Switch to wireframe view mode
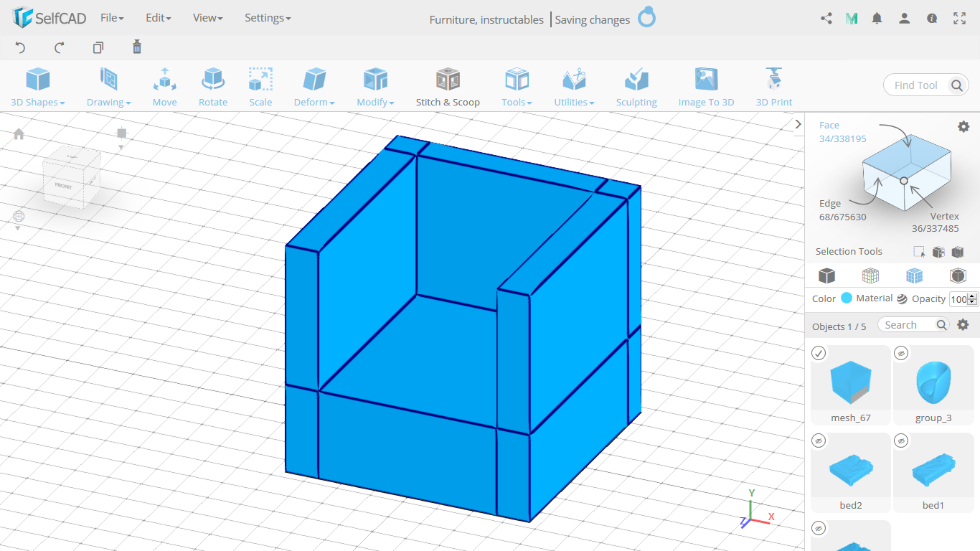Screen dimensions: 980x551 pyautogui.click(x=870, y=275)
